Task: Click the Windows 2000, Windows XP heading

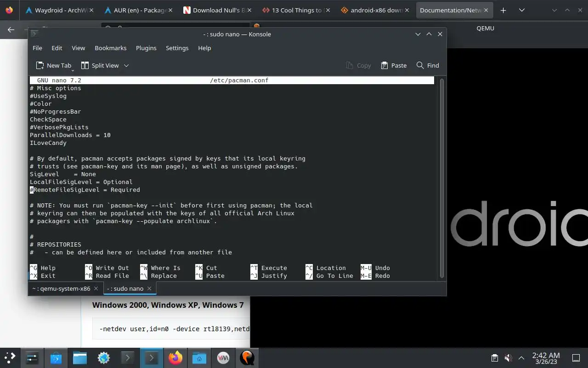Action: tap(168, 305)
